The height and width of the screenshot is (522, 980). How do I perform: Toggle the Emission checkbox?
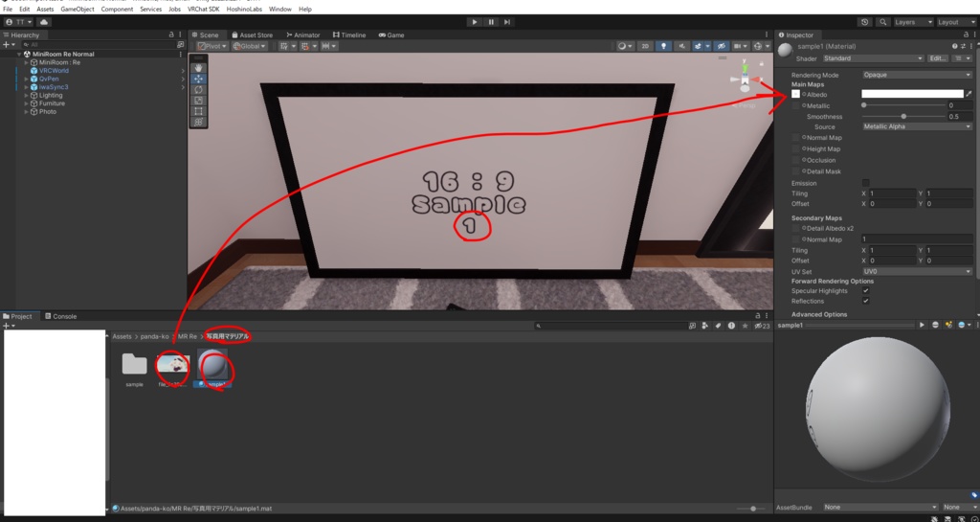865,183
